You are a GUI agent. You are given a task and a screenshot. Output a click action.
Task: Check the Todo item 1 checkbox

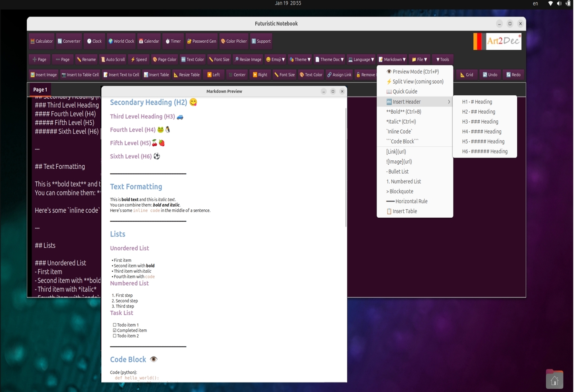[114, 325]
